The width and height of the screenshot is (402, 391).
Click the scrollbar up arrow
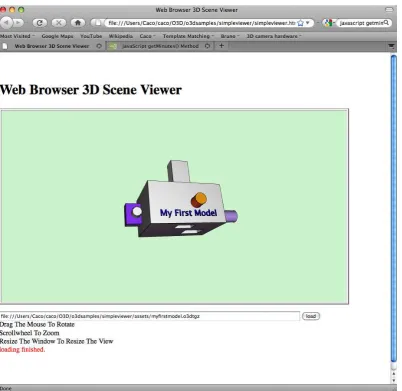coord(394,374)
